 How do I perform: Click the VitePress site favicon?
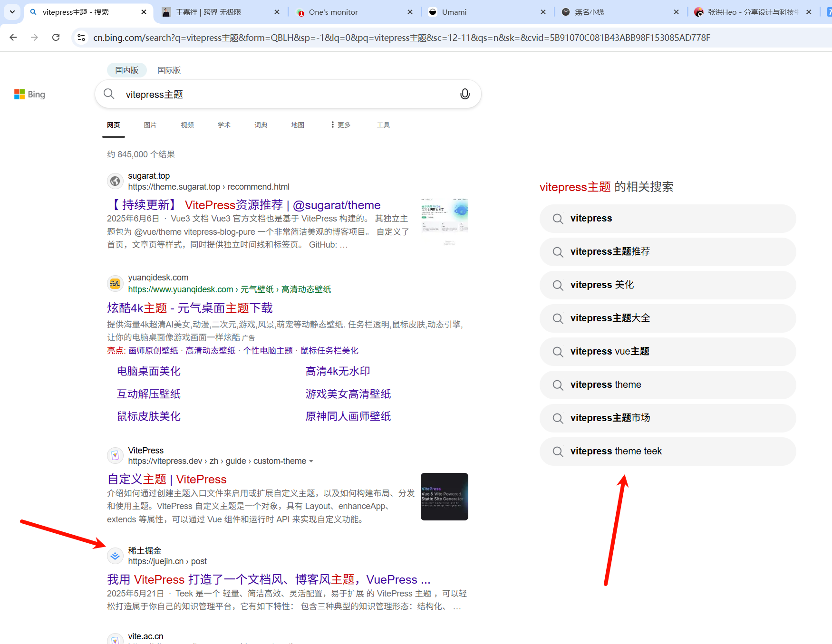click(x=115, y=456)
